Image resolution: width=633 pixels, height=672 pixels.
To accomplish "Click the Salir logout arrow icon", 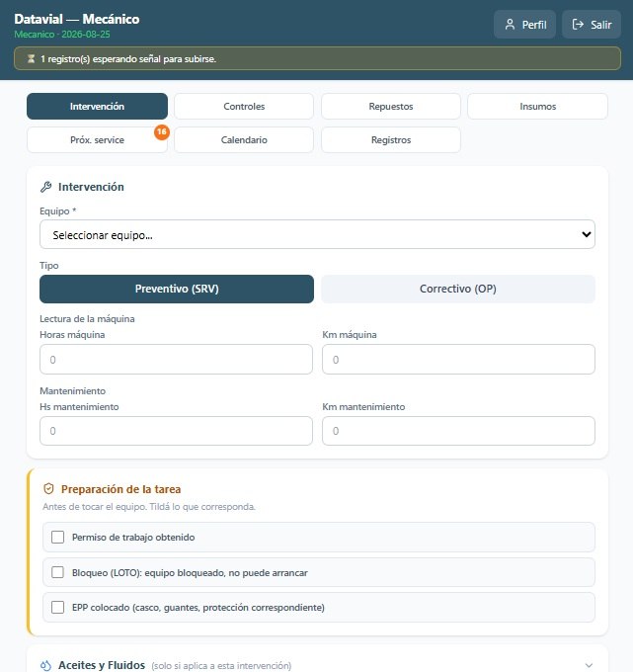I will coord(578,25).
